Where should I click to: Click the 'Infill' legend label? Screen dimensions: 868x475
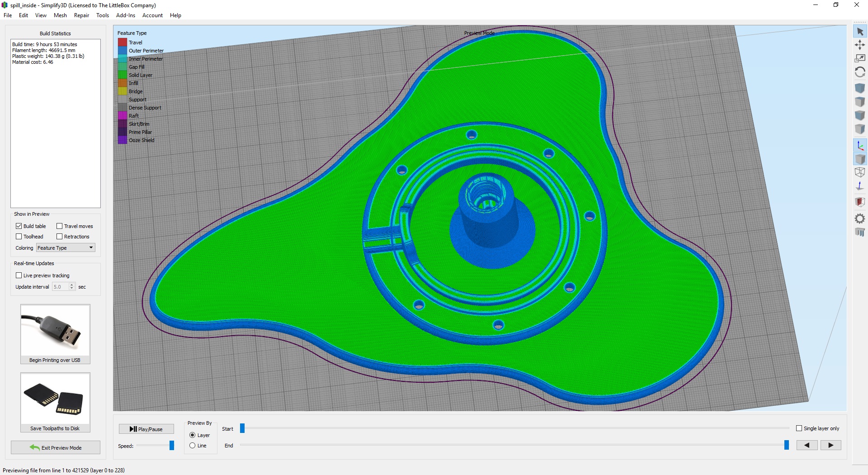click(133, 83)
